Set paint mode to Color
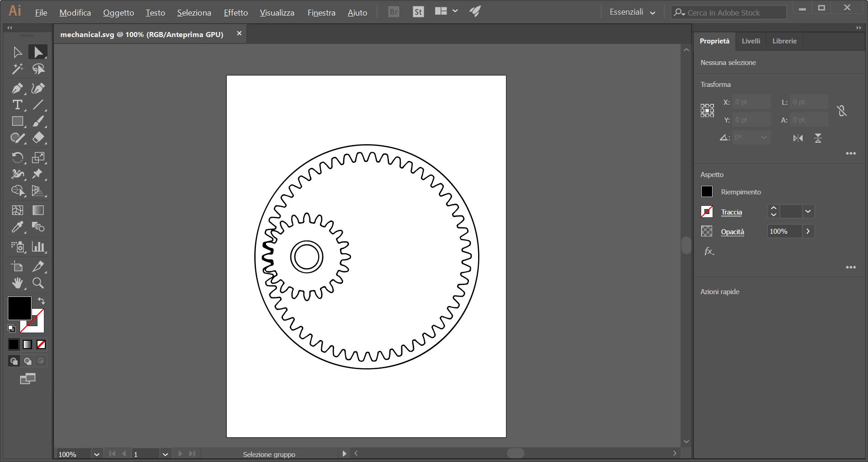The height and width of the screenshot is (462, 868). (14, 344)
